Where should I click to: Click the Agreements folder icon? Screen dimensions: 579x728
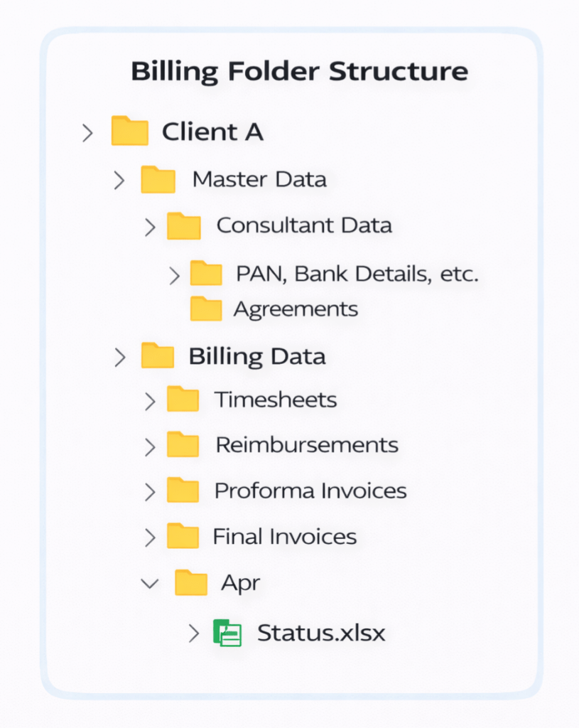point(206,309)
